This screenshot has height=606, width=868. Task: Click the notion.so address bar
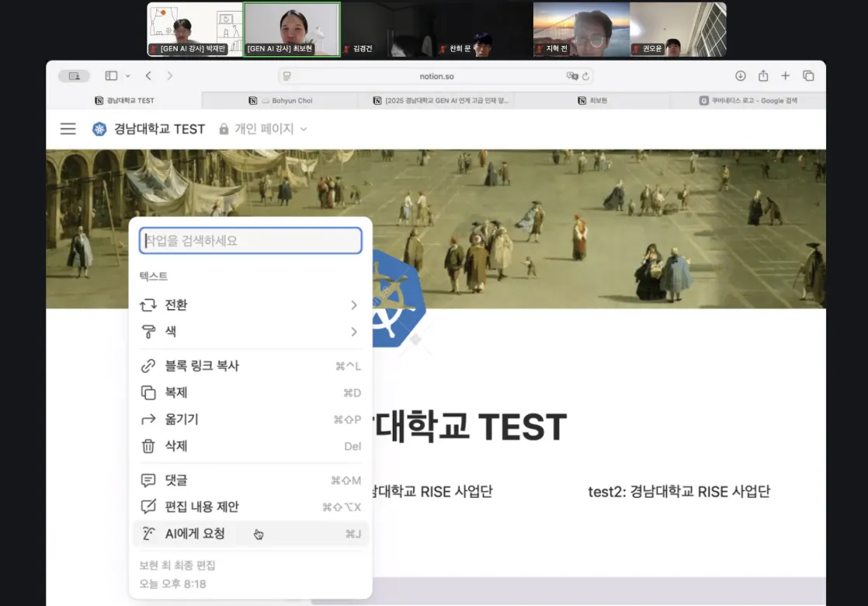(x=436, y=76)
